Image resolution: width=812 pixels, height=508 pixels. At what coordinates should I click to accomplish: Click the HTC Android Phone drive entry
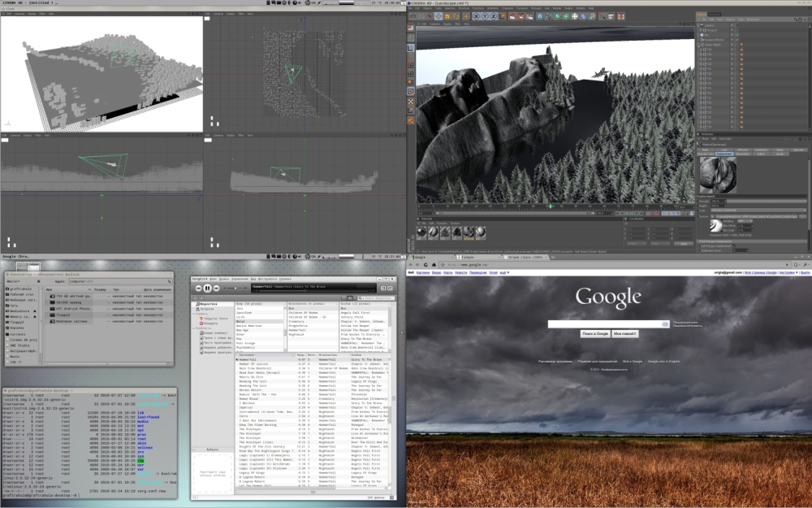71,308
